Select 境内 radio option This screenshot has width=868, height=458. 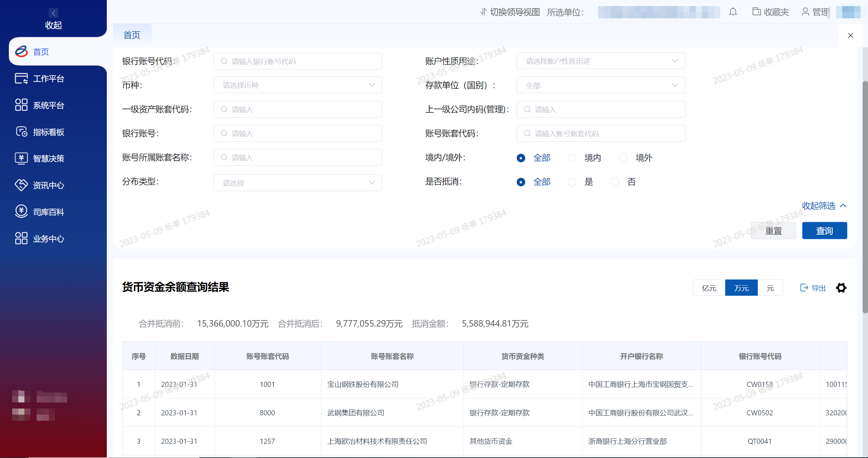pos(572,158)
